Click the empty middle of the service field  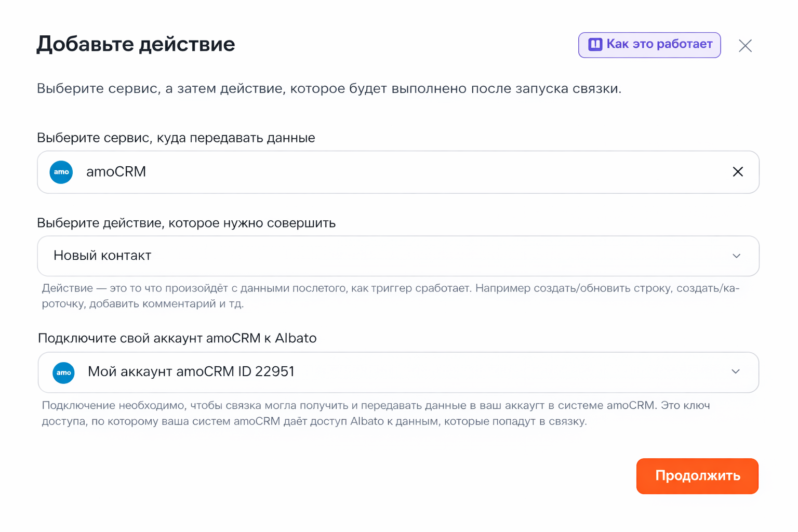[x=416, y=172]
